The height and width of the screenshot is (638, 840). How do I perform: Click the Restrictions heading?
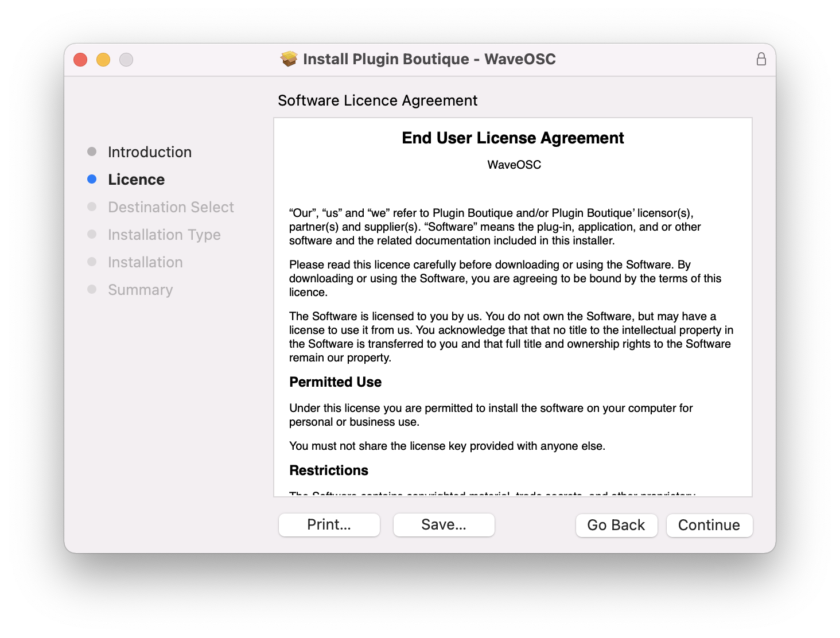click(x=329, y=470)
